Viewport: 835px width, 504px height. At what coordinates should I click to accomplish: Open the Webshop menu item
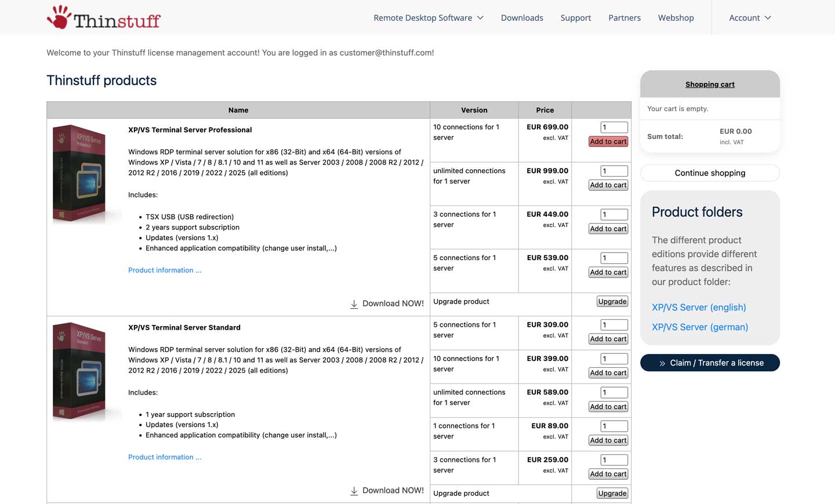pyautogui.click(x=676, y=18)
